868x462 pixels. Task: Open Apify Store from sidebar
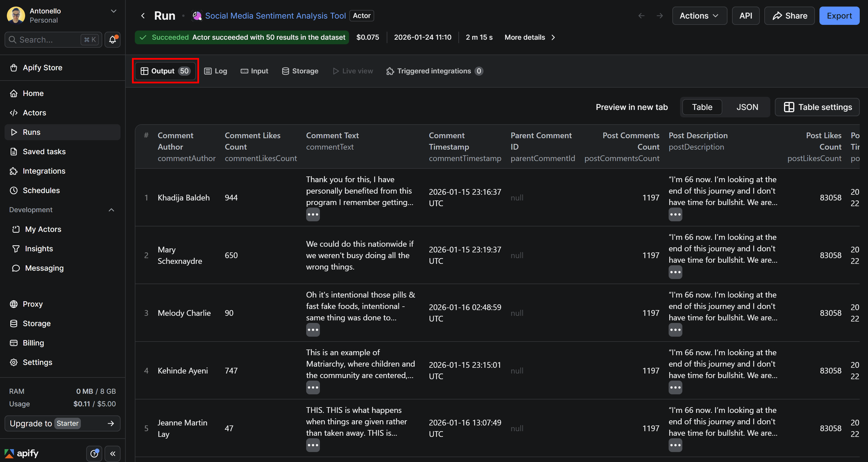(43, 68)
